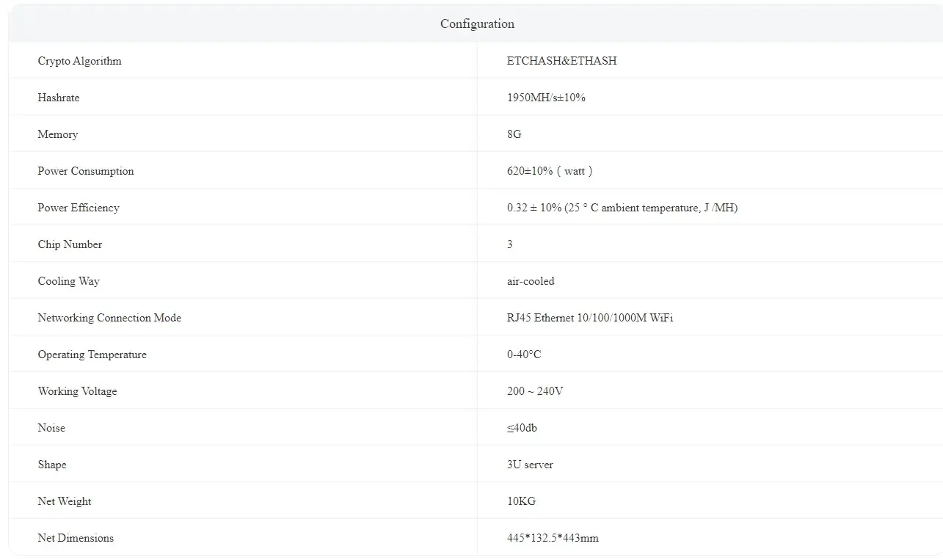Image resolution: width=943 pixels, height=560 pixels.
Task: Click the Net Weight label
Action: point(65,501)
